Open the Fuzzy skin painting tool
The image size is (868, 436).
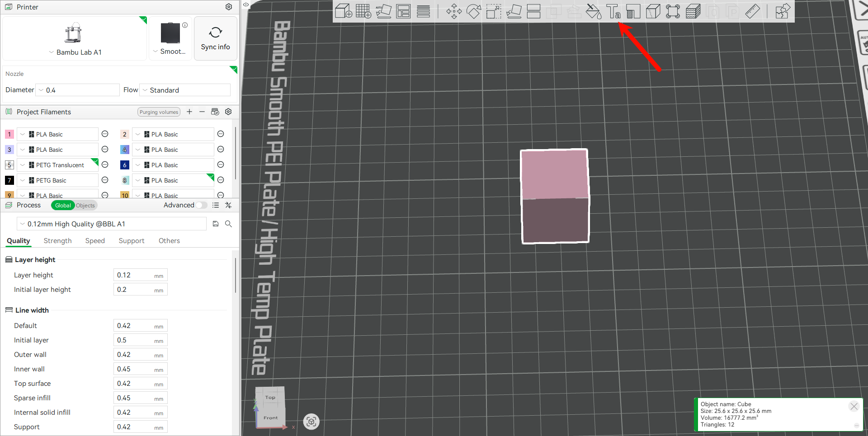tap(693, 11)
